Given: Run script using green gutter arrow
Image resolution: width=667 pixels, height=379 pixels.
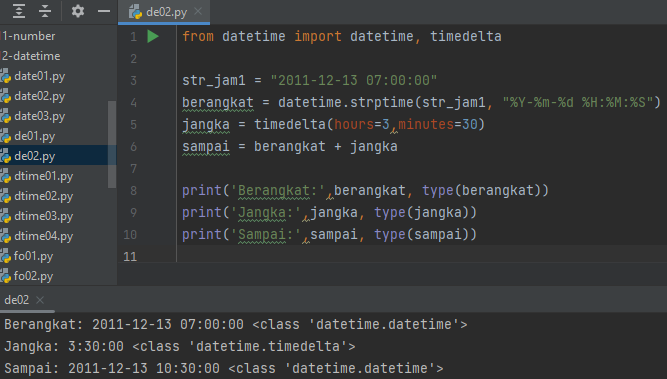Looking at the screenshot, I should click(153, 37).
